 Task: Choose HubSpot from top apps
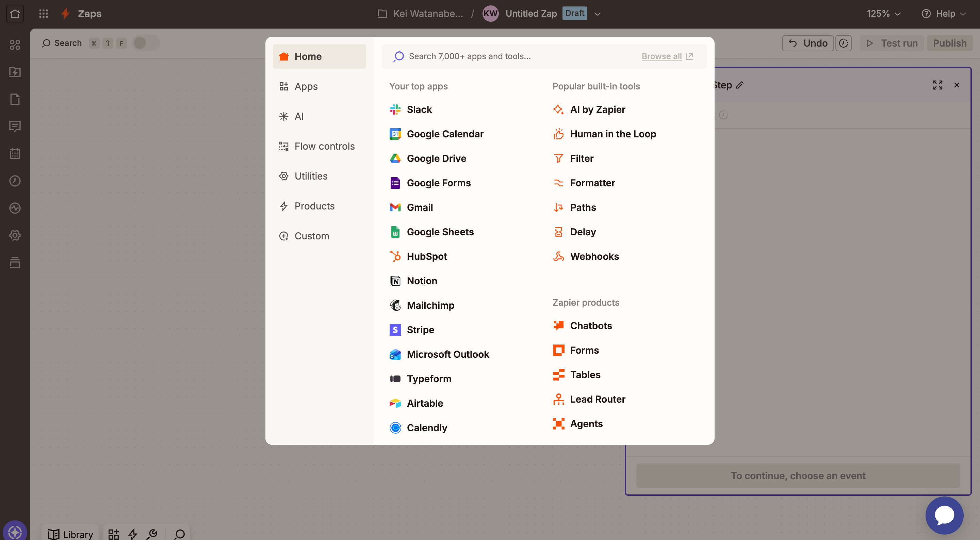point(426,256)
